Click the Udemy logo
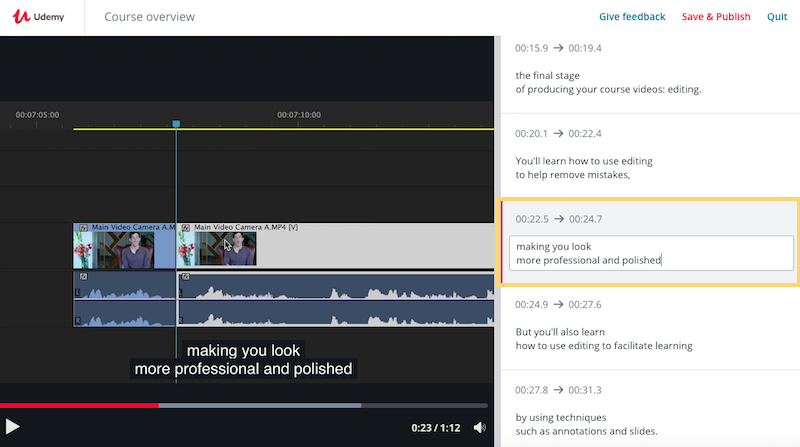 pyautogui.click(x=41, y=17)
